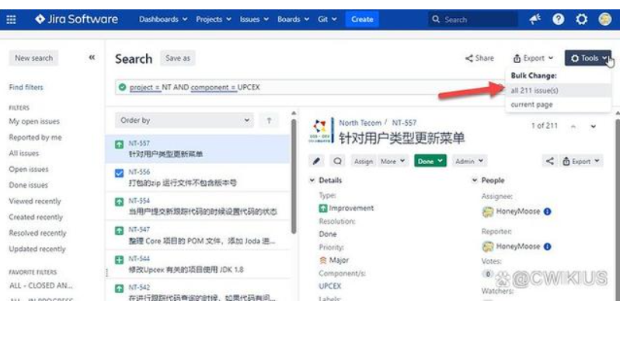Open the Find filters link
Screen dimensions: 644x360
[x=26, y=87]
